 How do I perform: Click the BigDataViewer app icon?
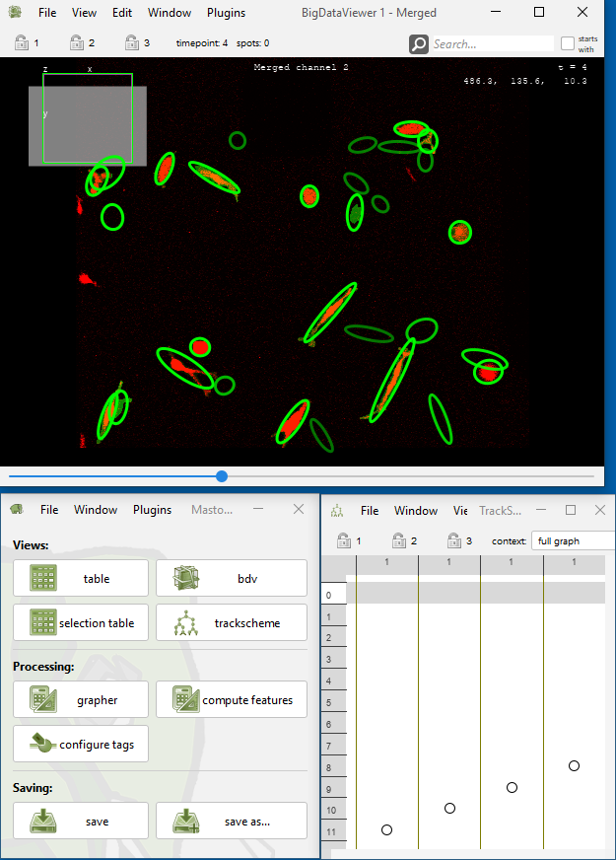coord(16,12)
